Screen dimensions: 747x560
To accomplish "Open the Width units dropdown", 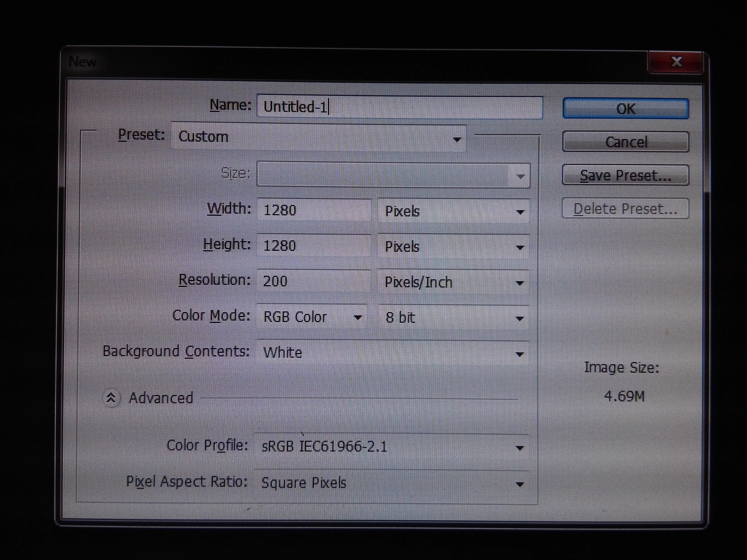I will pyautogui.click(x=454, y=212).
